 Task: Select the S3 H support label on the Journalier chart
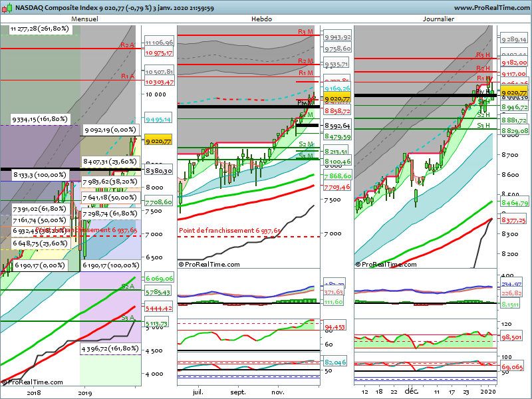pos(483,125)
